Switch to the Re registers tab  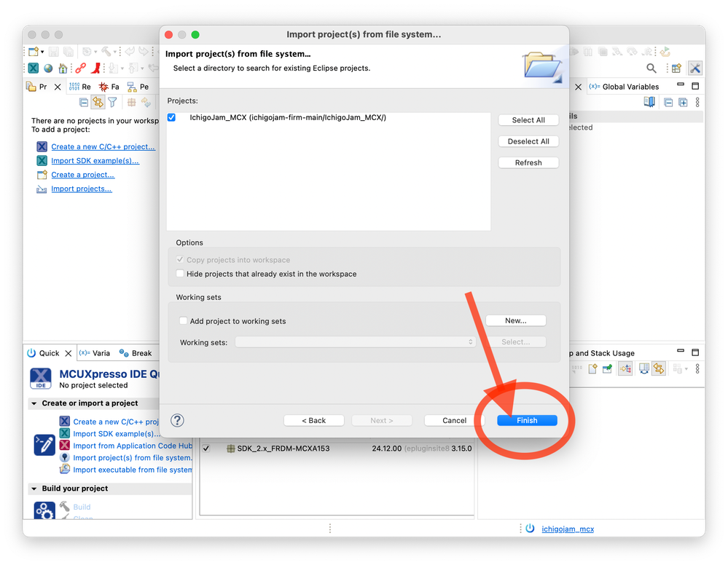[80, 87]
